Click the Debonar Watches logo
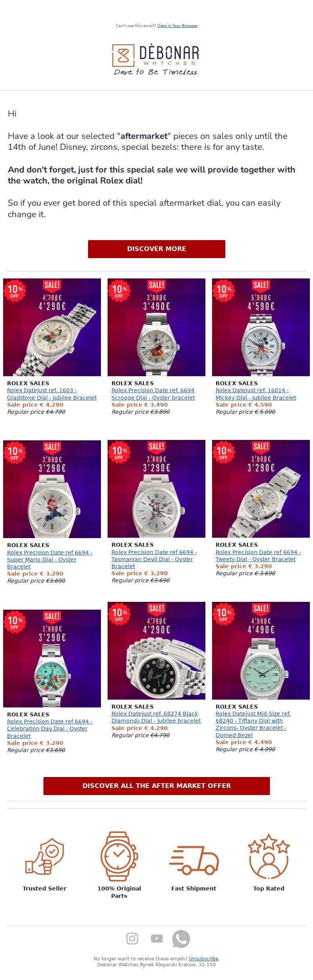 coord(156,59)
